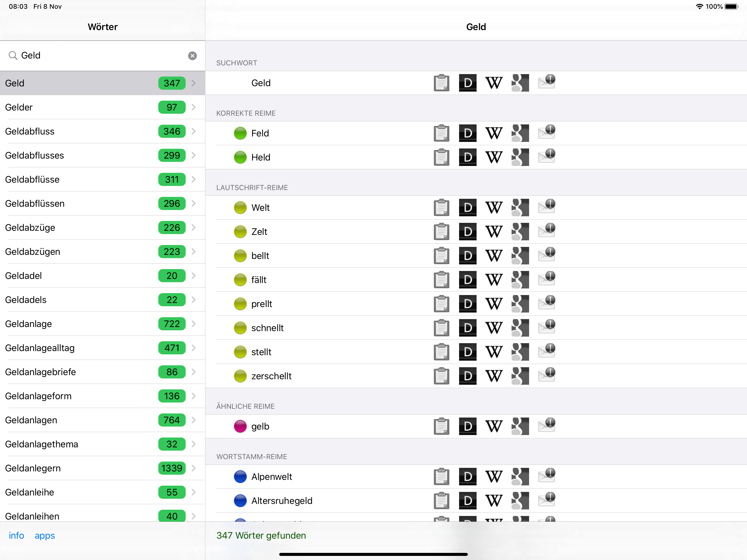Expand the 'Gelder' entry chevron
Viewport: 747px width, 560px height.
(x=194, y=107)
